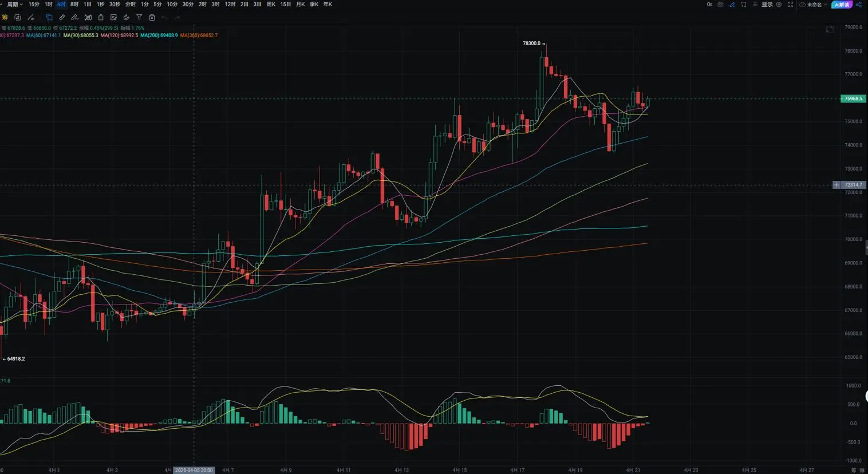Screen dimensions: 868x474
Task: Switch to the 周K timeframe
Action: click(x=271, y=5)
